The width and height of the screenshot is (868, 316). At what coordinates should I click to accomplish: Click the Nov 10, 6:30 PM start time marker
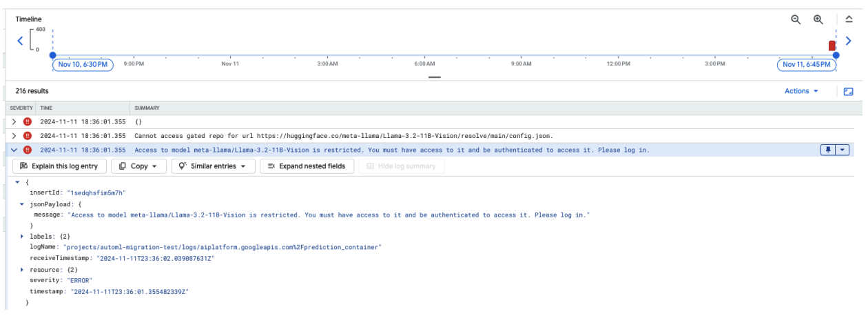click(83, 64)
